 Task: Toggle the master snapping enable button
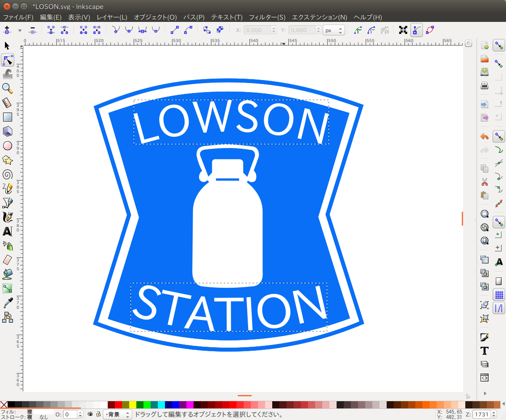coord(499,46)
